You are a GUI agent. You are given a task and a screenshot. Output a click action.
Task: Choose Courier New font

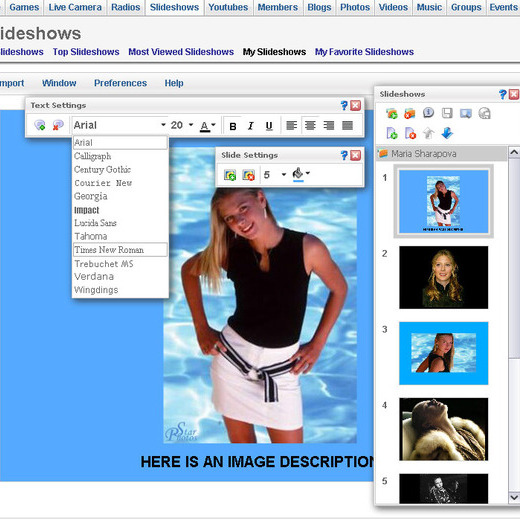(x=120, y=183)
